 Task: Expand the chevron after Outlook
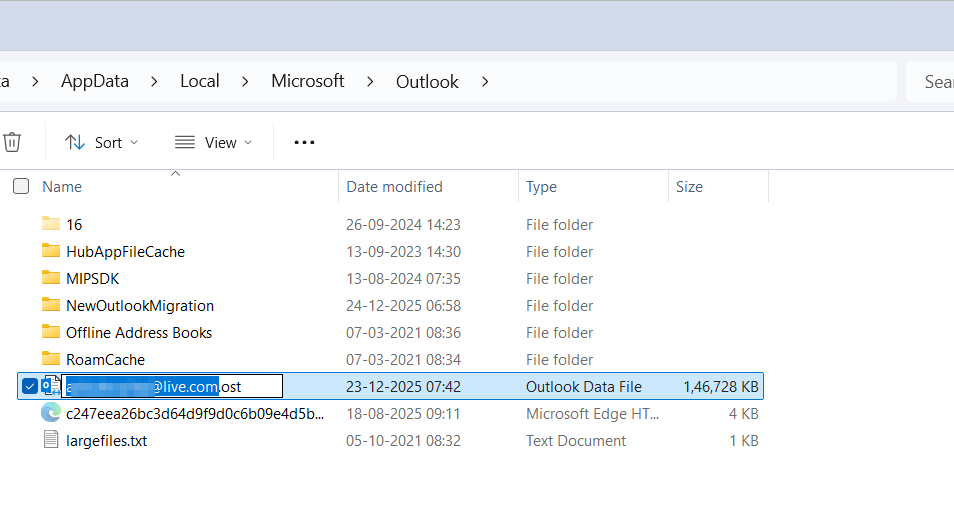click(x=485, y=82)
